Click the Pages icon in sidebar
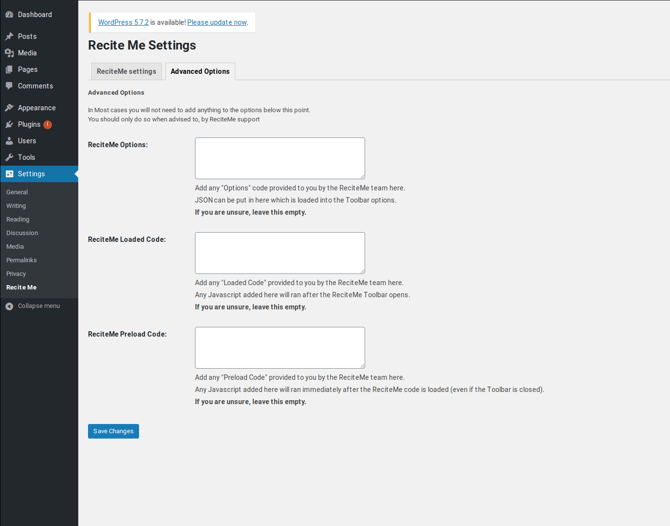The width and height of the screenshot is (670, 526). (x=9, y=69)
